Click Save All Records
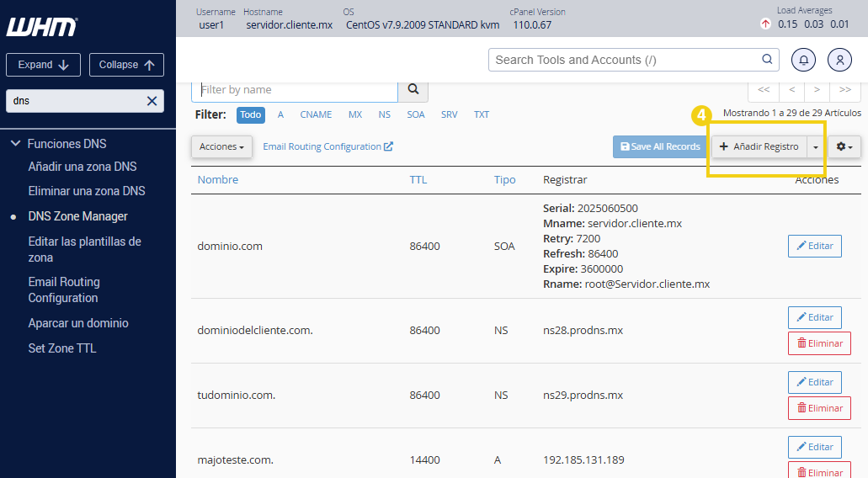 (x=660, y=146)
